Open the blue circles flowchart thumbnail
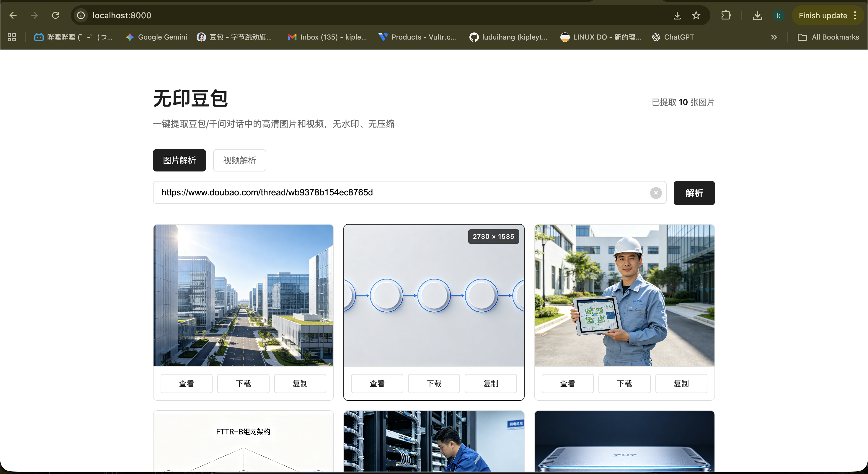868x474 pixels. click(434, 295)
